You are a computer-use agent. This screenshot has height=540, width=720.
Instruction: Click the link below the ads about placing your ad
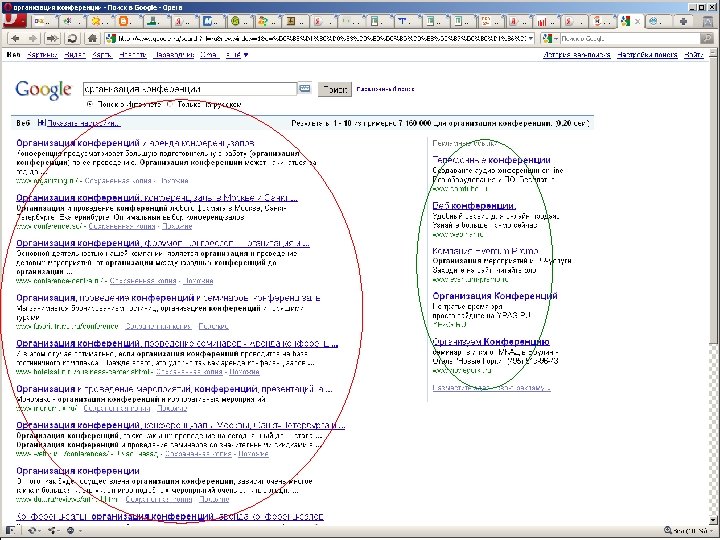(x=491, y=388)
